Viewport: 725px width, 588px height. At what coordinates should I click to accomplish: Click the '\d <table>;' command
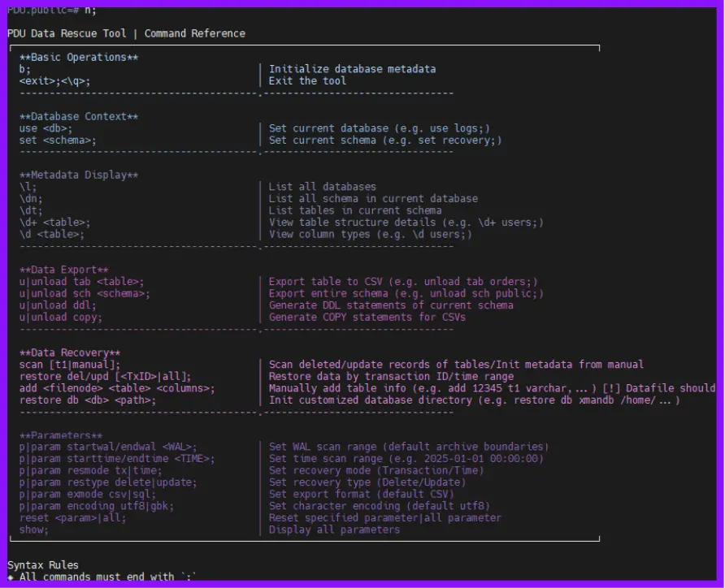pyautogui.click(x=52, y=235)
